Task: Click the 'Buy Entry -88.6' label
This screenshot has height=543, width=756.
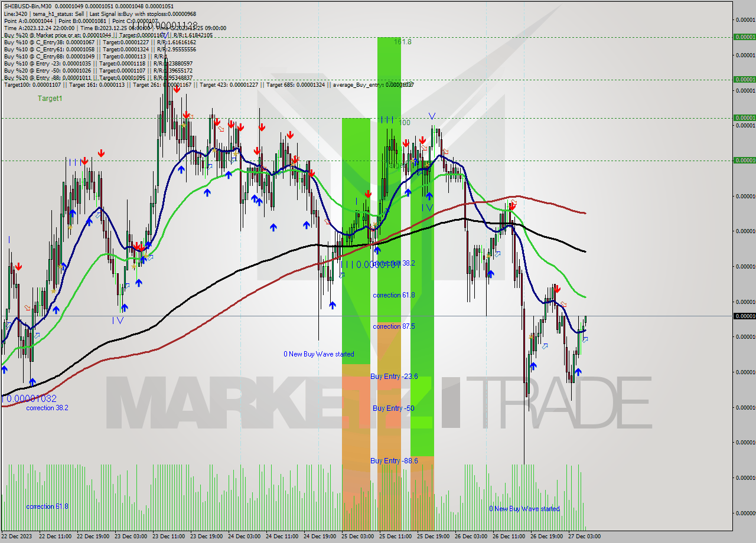Action: pyautogui.click(x=394, y=461)
